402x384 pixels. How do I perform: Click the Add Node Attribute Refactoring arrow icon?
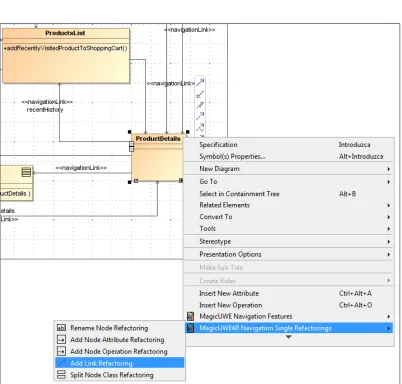point(61,340)
